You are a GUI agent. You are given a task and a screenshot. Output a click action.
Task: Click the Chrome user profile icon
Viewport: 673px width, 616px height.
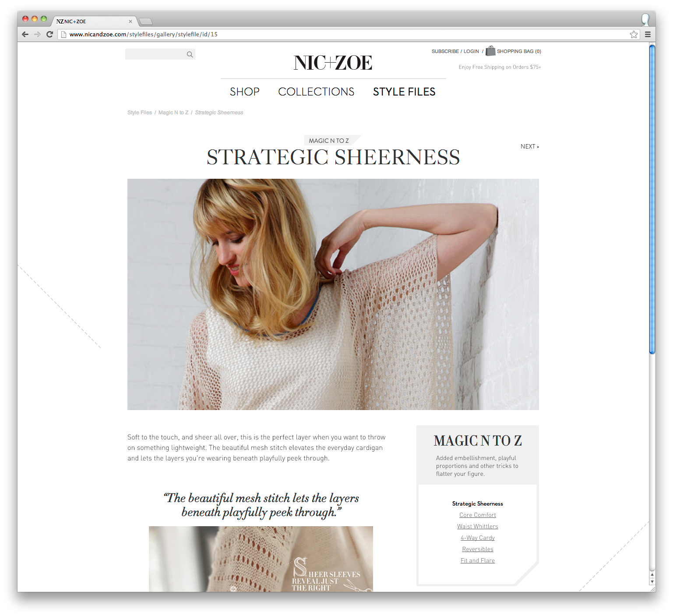(645, 20)
